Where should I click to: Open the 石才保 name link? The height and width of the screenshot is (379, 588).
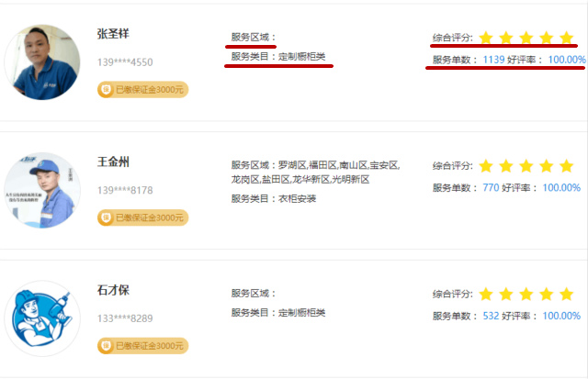tap(114, 290)
